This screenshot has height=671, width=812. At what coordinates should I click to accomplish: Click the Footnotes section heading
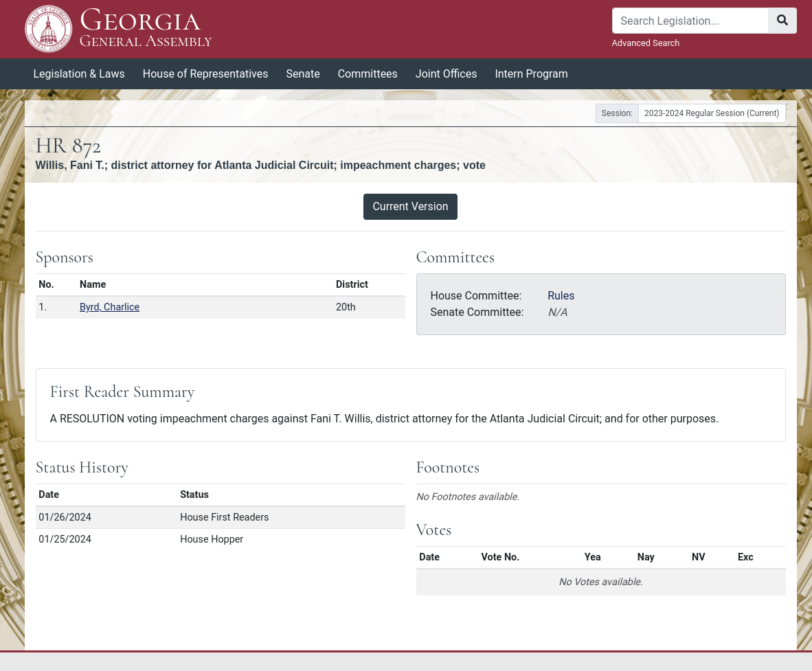pyautogui.click(x=448, y=468)
